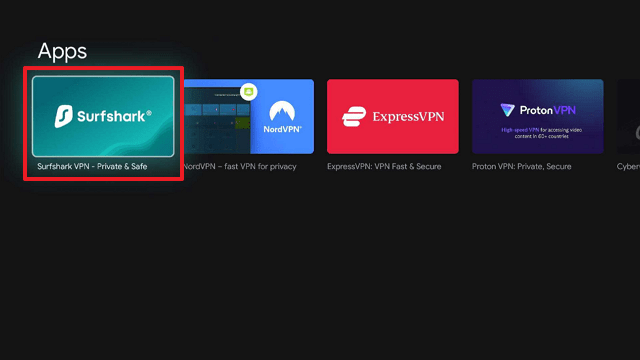This screenshot has height=360, width=640.
Task: Click the 'ExpressVPN: VPN Fast & Secure' label
Action: point(384,167)
